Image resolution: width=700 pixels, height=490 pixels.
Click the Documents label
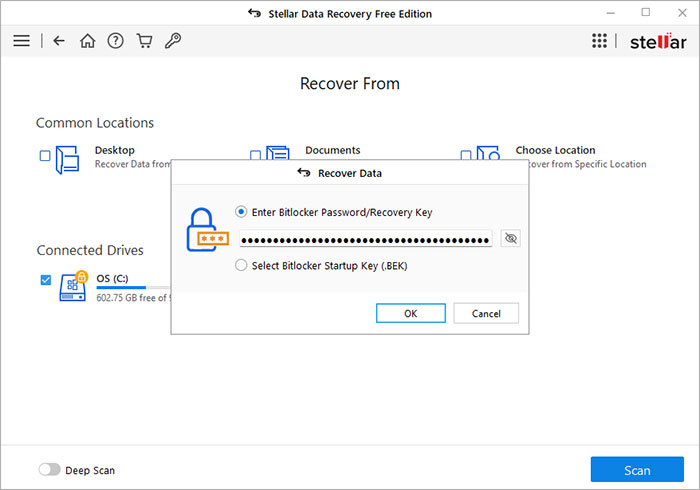tap(333, 150)
